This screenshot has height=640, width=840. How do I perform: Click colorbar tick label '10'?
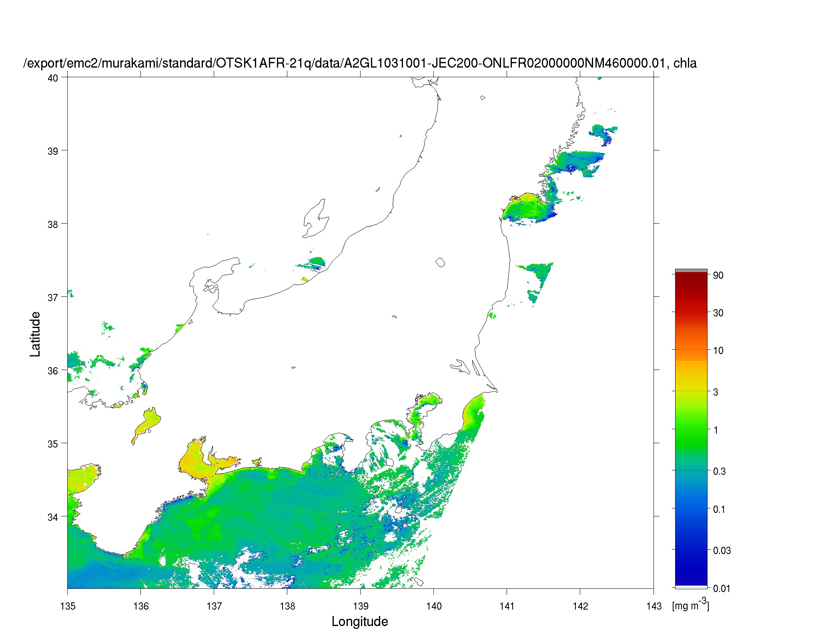click(x=718, y=350)
